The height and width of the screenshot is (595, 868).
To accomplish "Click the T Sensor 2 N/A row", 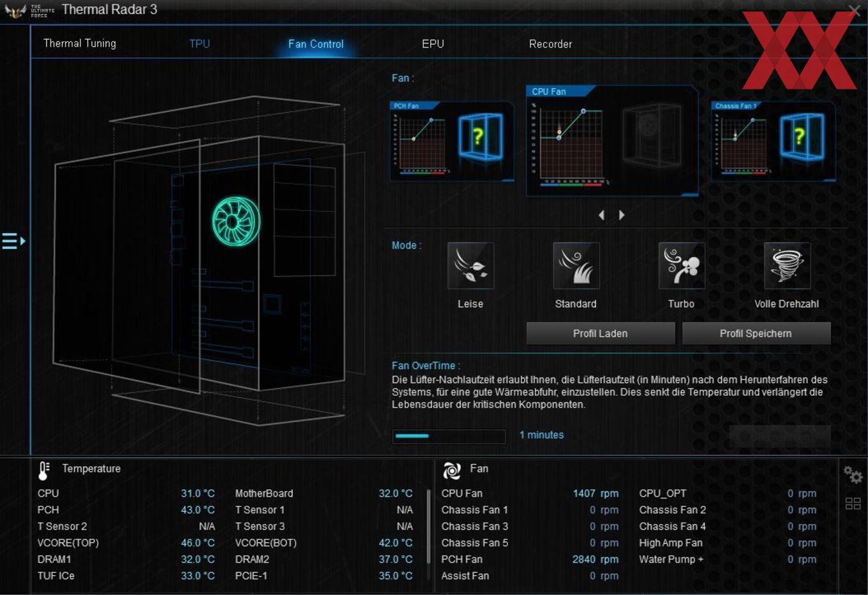I will 126,527.
